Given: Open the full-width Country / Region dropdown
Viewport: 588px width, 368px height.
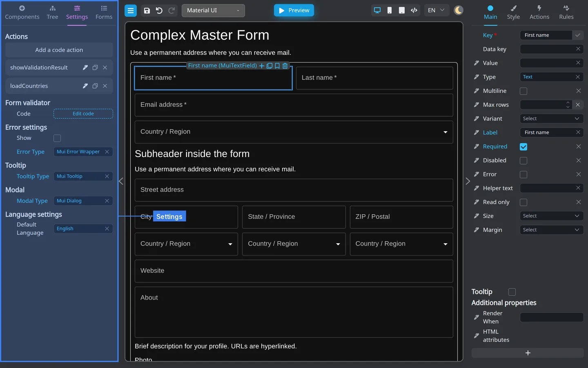Looking at the screenshot, I should 294,132.
